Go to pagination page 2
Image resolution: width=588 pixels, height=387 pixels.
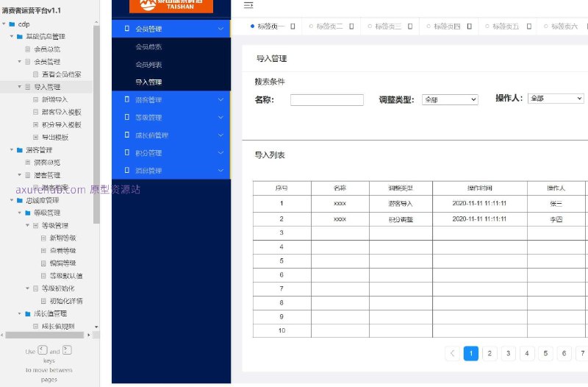pyautogui.click(x=490, y=353)
